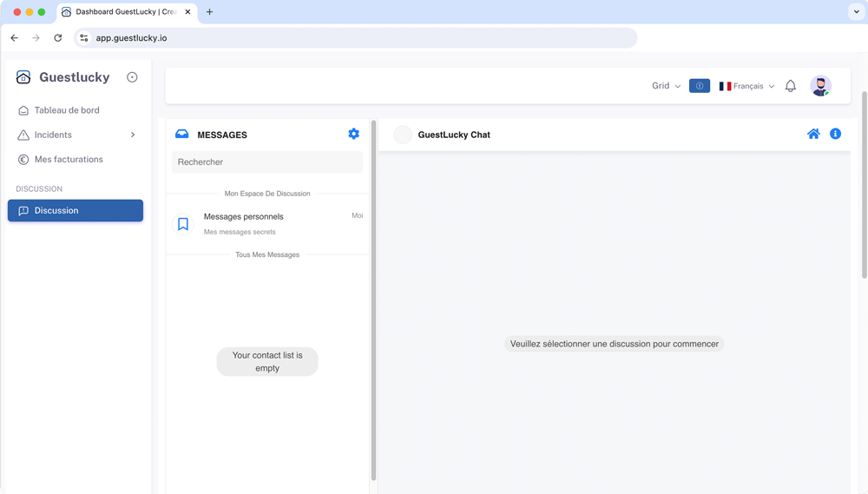Click the blue info toggle button
Screen dimensions: 868x494
(x=699, y=86)
